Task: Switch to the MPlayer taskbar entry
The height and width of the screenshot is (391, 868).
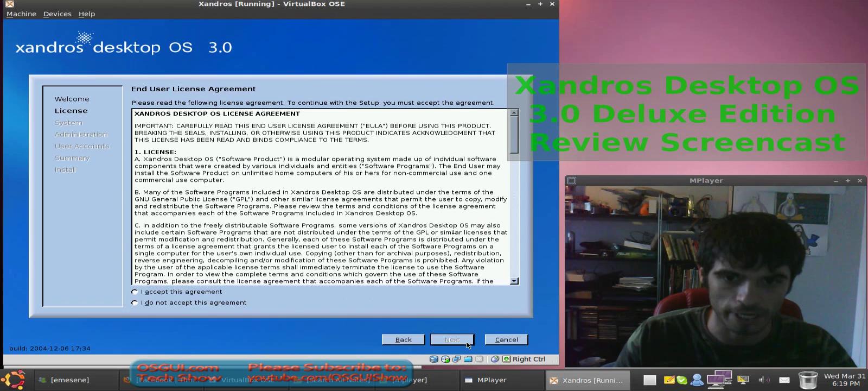Action: 502,380
